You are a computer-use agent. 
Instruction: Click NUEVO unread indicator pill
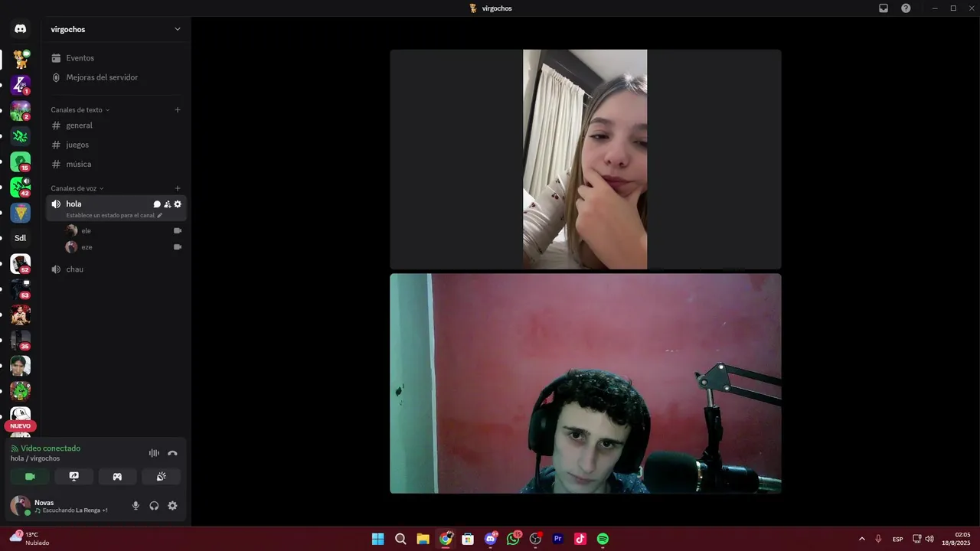pos(21,426)
